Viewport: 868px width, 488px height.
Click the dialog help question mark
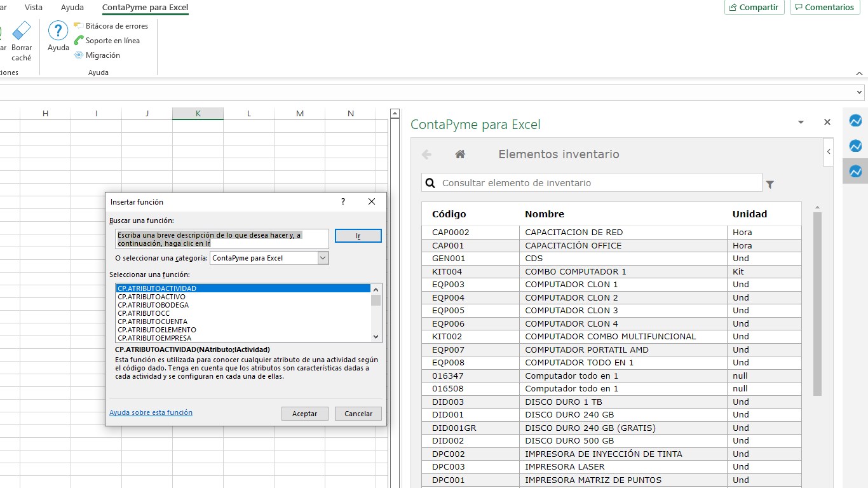[343, 201]
